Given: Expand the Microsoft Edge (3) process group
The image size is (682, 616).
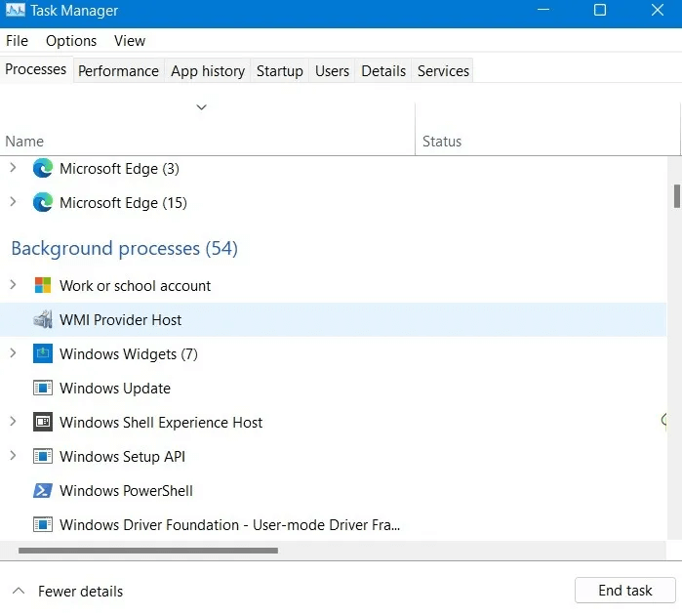Looking at the screenshot, I should [x=13, y=169].
